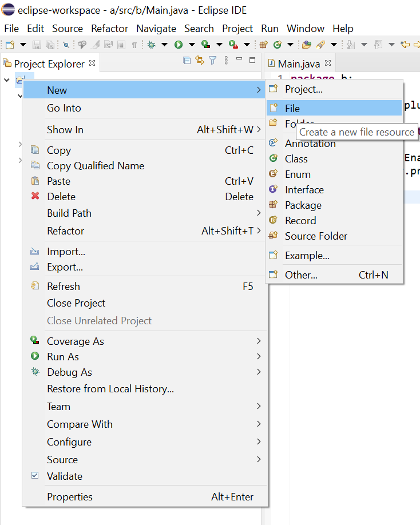The image size is (420, 525).
Task: Click the Back navigation arrow in toolbar
Action: 405,45
